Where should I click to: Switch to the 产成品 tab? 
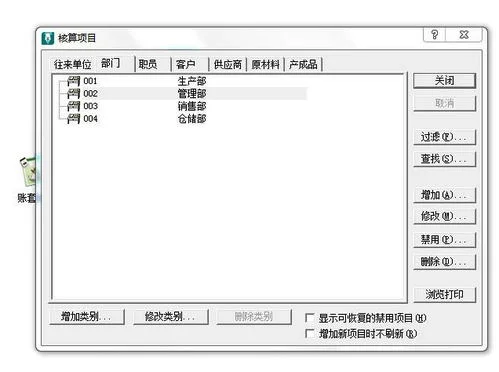click(303, 64)
